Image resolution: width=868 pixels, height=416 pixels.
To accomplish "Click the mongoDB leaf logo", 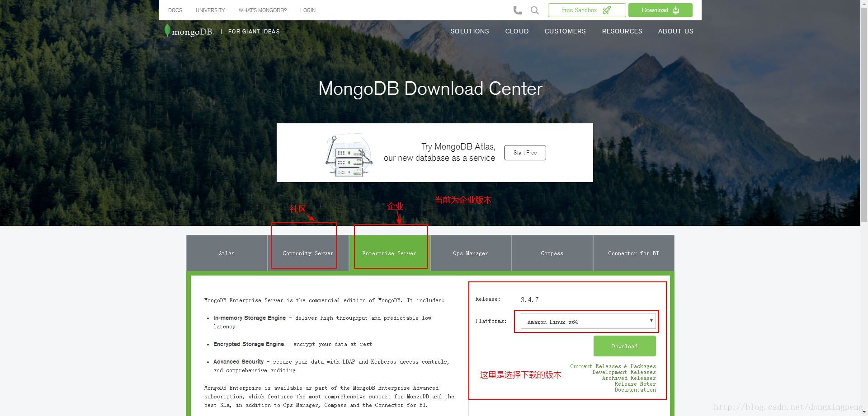I will click(188, 31).
